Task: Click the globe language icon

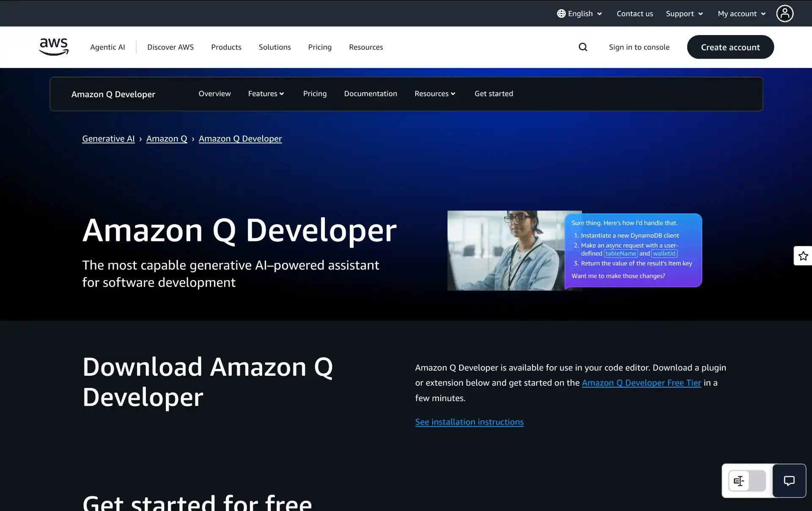Action: click(561, 14)
